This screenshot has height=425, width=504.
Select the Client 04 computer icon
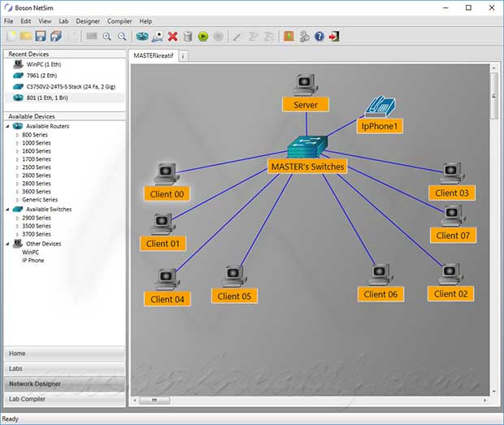167,280
